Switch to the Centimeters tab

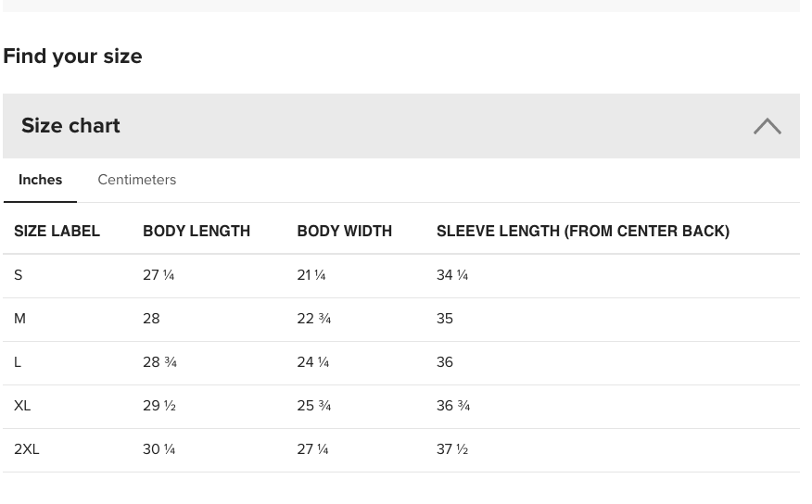point(136,180)
